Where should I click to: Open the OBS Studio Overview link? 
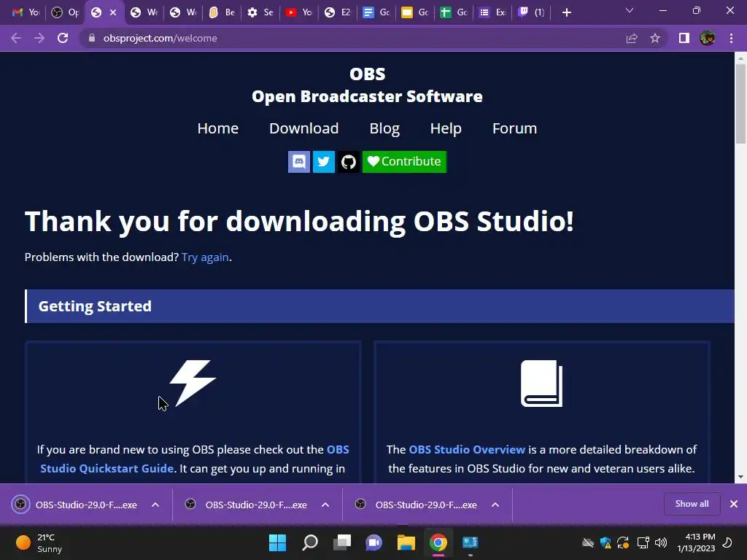click(x=467, y=449)
